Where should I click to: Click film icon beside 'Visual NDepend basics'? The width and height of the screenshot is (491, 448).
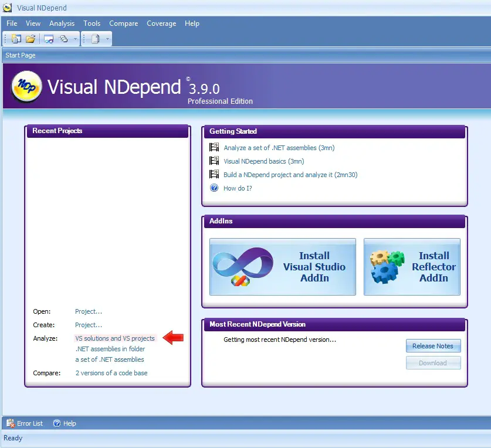[214, 161]
